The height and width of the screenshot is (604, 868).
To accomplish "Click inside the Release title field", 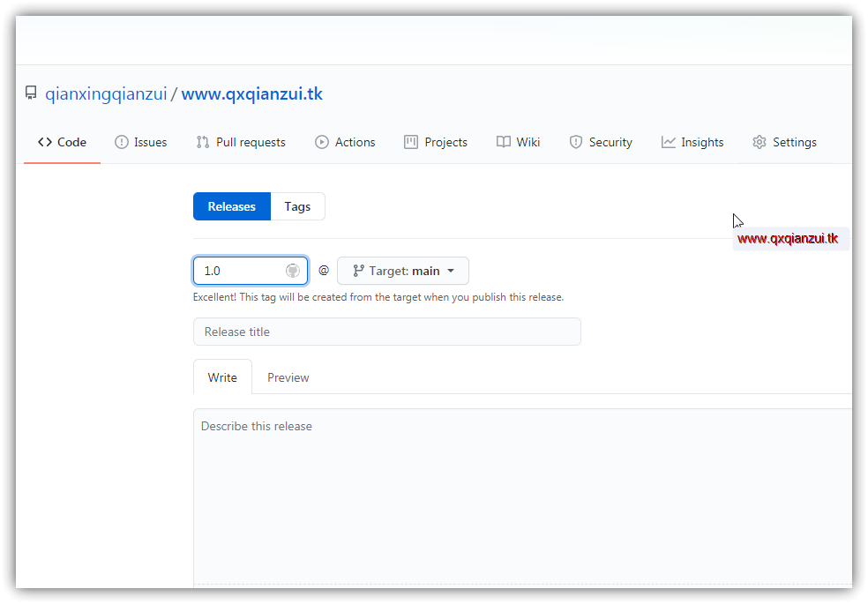I will (386, 332).
